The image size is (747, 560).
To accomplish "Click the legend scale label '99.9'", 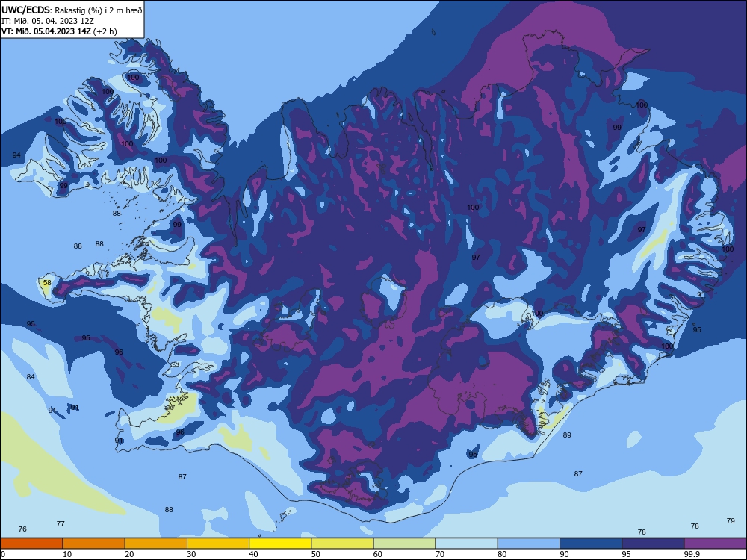I will point(692,554).
